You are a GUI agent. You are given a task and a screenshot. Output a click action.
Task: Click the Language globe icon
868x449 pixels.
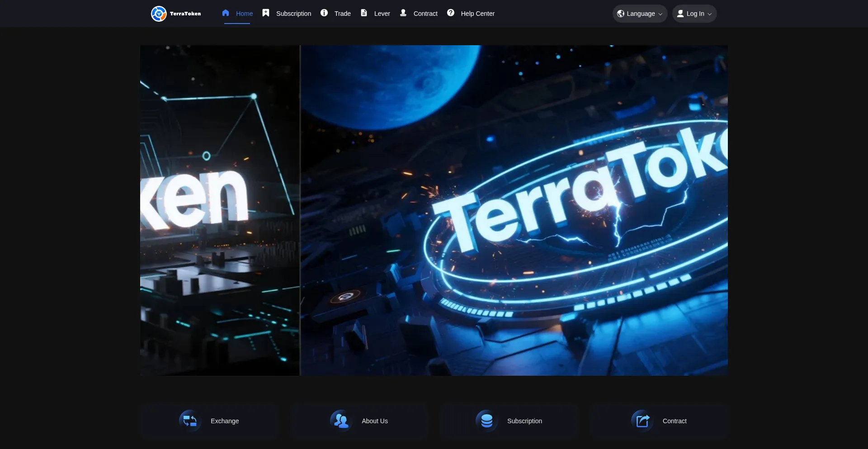(621, 14)
